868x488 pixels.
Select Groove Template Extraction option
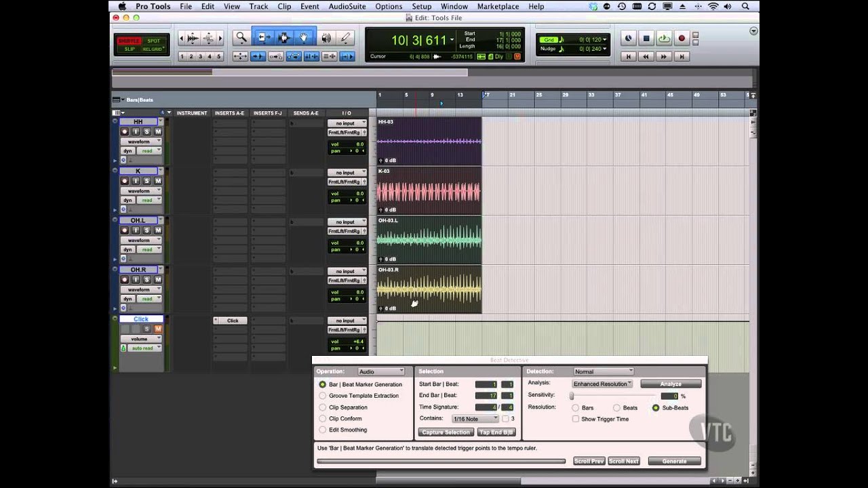[323, 396]
